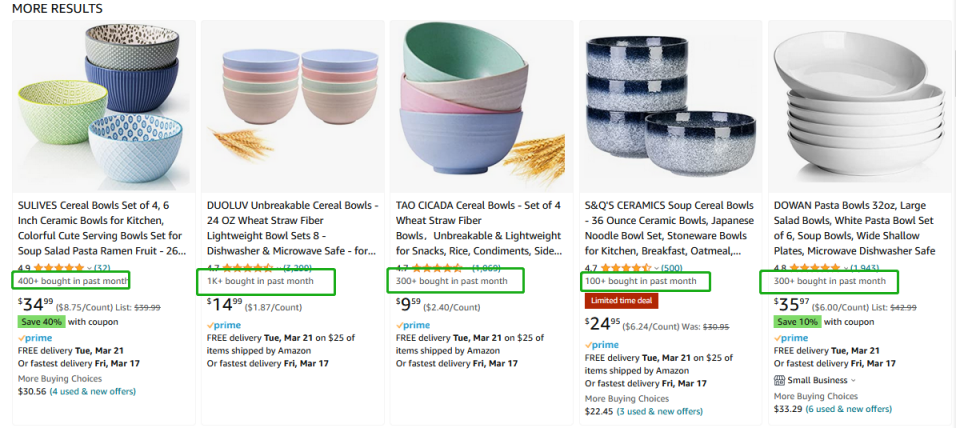Click the star rating of TAO CICADA bowls
Viewport: 956px width, 428px height.
point(437,268)
